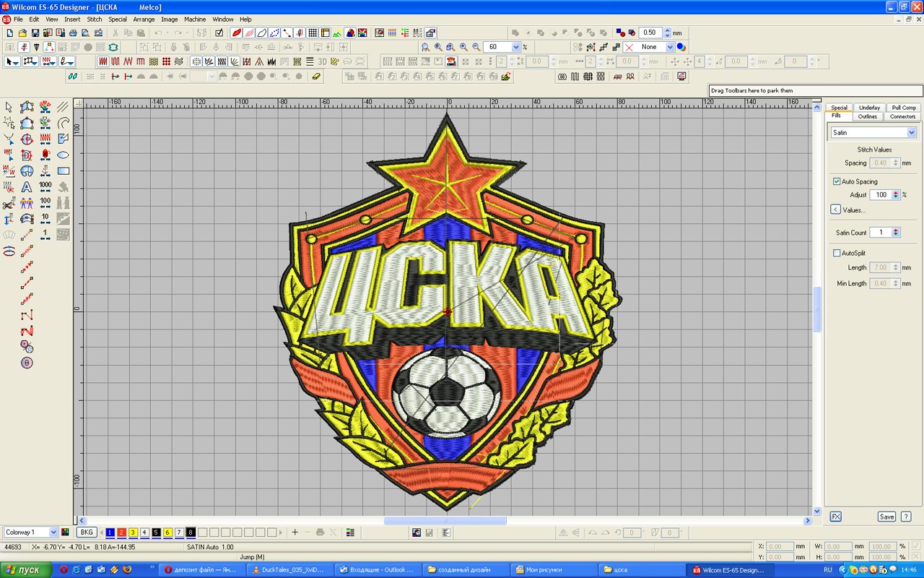Click the Windows Start button пуск

(x=26, y=570)
